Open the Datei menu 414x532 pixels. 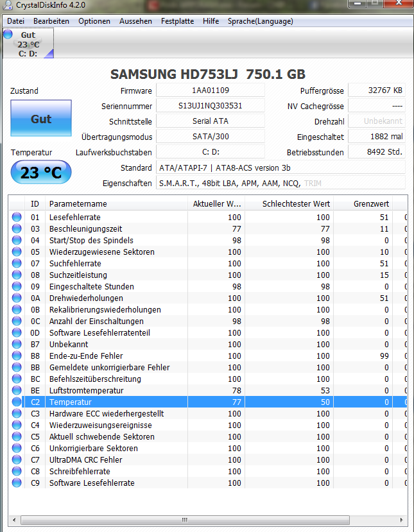click(15, 21)
